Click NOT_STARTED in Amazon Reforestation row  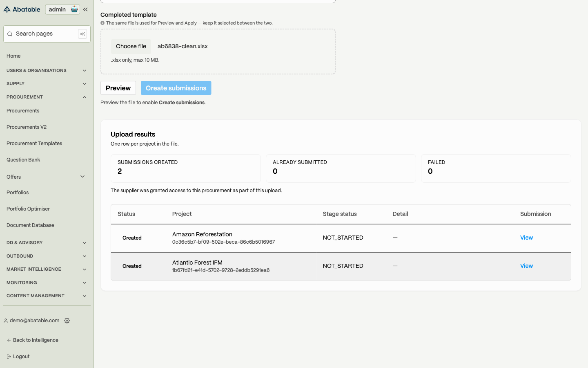343,238
